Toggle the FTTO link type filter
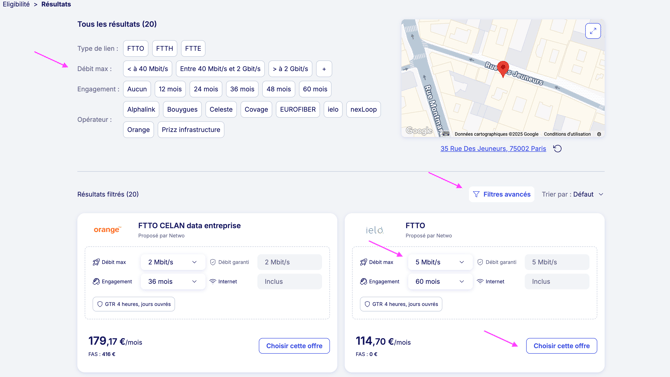The height and width of the screenshot is (377, 670). click(135, 49)
